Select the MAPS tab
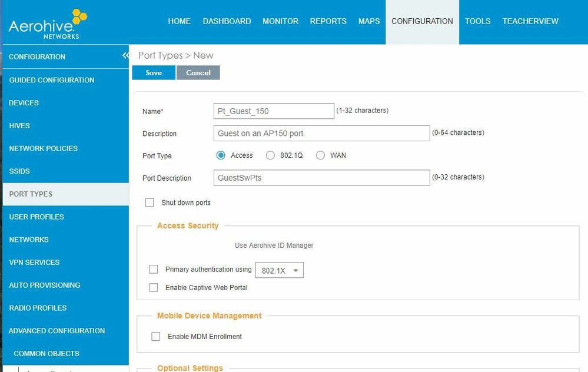 click(x=369, y=21)
